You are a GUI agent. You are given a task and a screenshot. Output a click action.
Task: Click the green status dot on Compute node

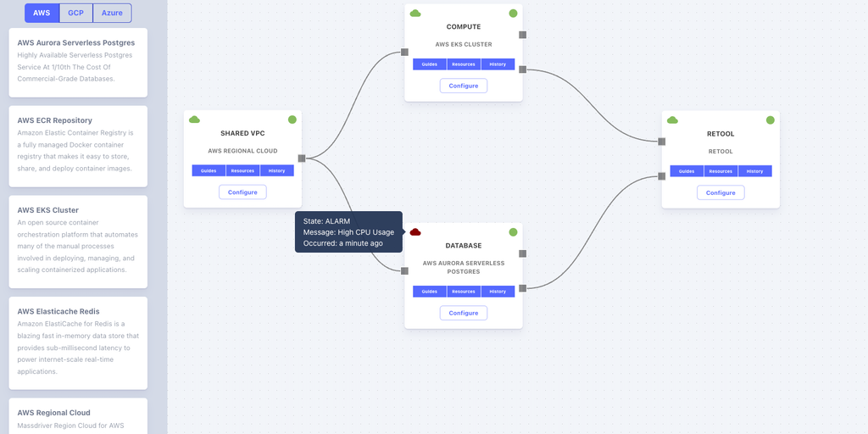pyautogui.click(x=513, y=14)
